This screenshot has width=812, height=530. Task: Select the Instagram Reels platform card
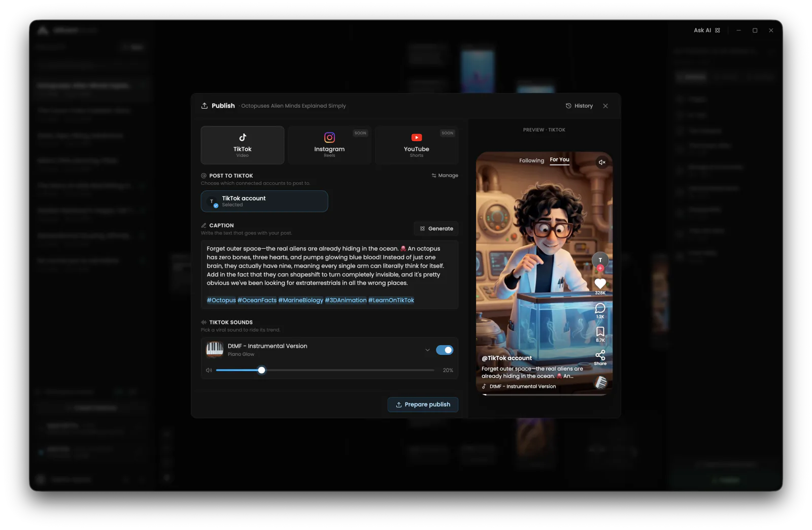coord(329,145)
